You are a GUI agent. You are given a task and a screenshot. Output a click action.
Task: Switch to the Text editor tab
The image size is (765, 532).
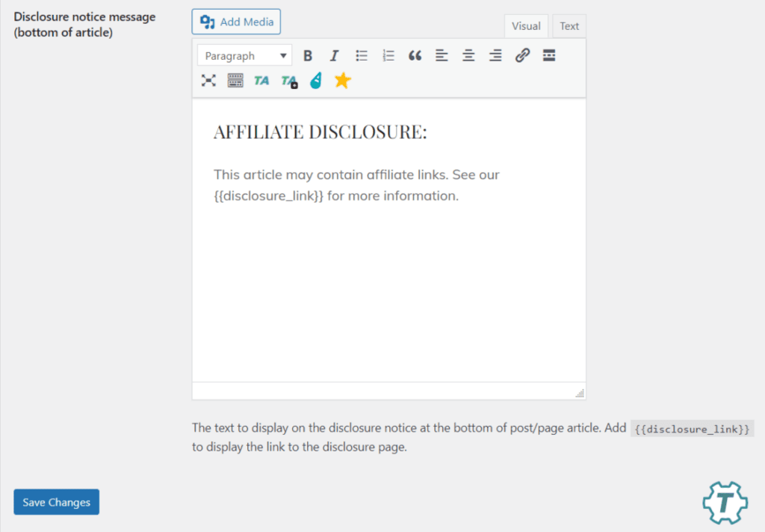coord(569,26)
